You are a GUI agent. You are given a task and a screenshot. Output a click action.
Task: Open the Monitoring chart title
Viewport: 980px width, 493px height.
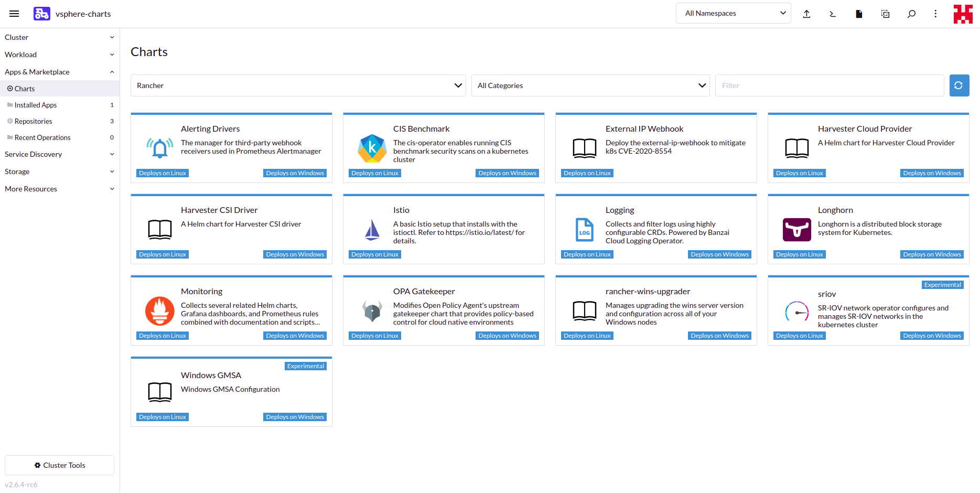[x=202, y=292]
